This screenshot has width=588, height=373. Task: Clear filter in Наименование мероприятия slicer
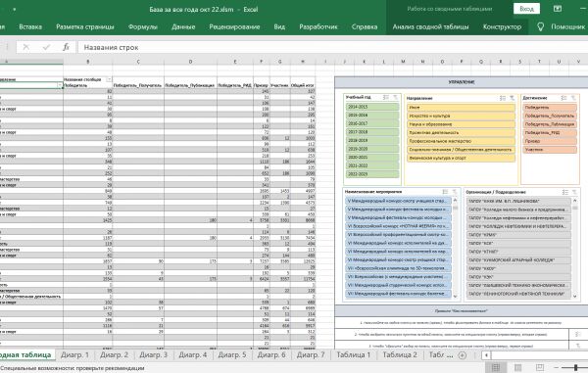click(455, 192)
